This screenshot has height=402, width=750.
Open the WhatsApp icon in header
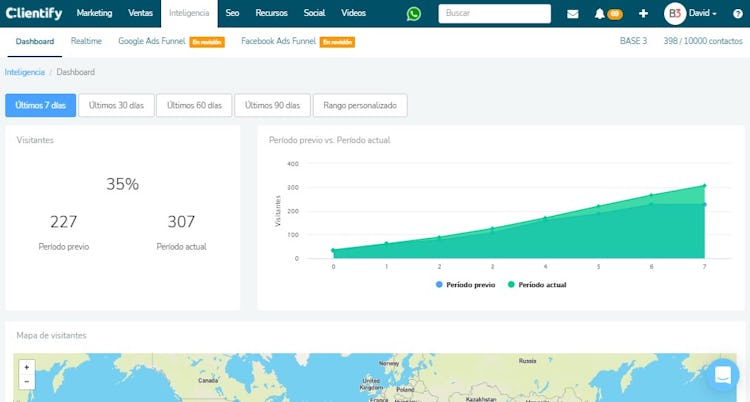click(x=414, y=14)
